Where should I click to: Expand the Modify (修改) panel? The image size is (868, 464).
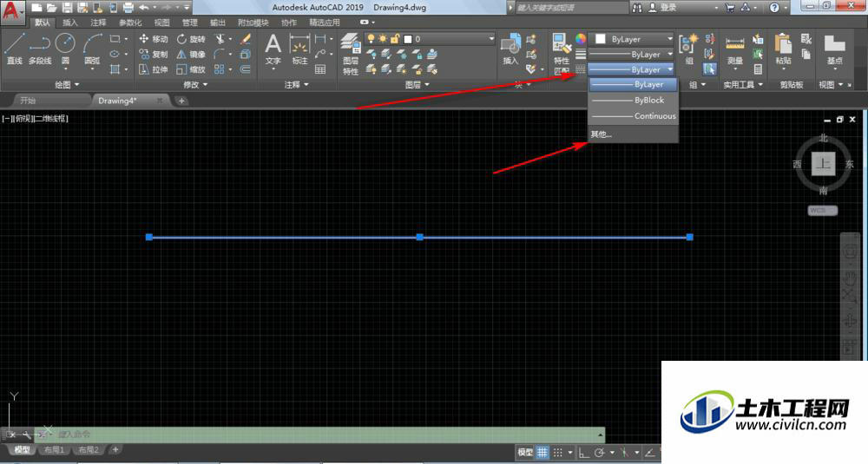click(x=195, y=85)
